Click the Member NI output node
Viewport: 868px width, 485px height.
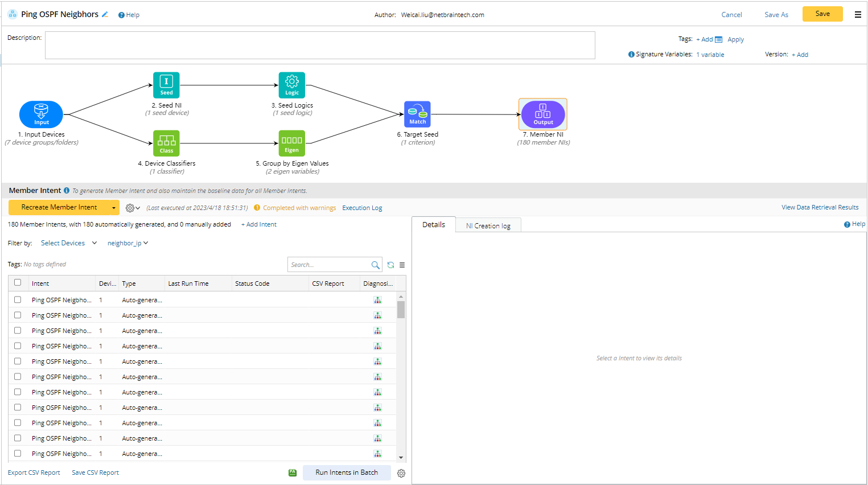pos(543,114)
